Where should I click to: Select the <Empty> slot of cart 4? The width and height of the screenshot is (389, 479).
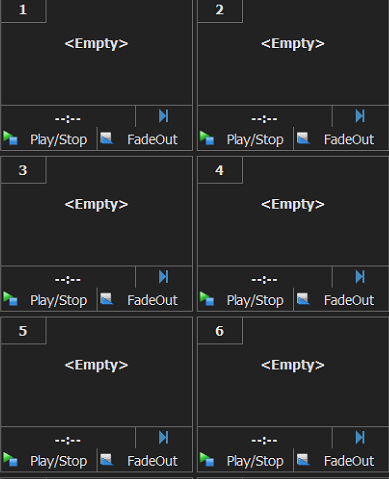pyautogui.click(x=293, y=204)
